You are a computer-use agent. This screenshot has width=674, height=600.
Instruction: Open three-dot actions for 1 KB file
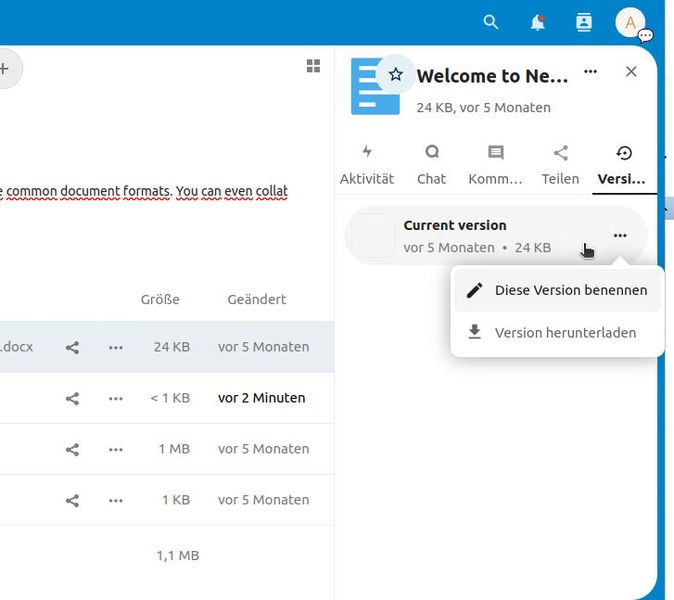(116, 500)
